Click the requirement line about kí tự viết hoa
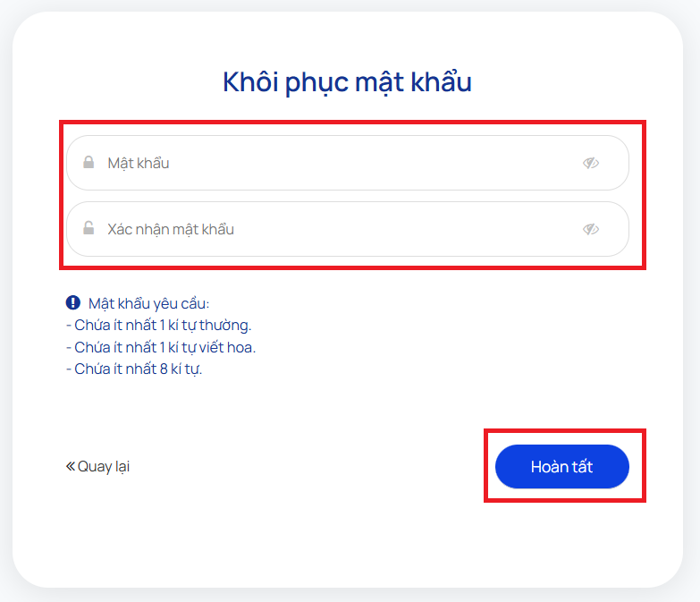700x602 pixels. pos(161,347)
